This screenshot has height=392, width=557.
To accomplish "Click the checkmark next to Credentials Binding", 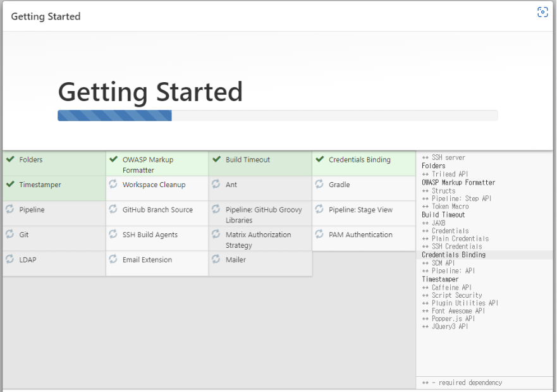I will click(320, 159).
